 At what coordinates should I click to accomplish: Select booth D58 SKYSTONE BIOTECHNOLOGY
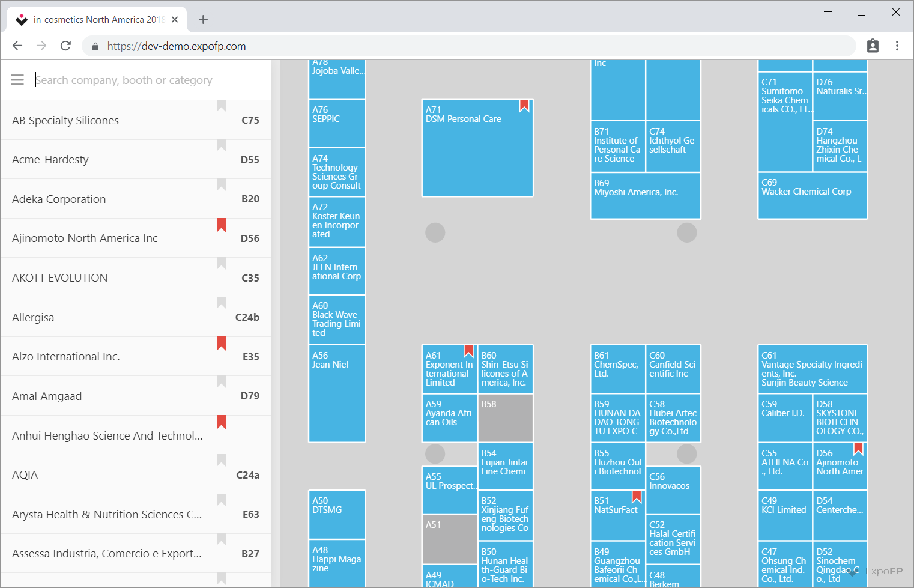coord(840,418)
